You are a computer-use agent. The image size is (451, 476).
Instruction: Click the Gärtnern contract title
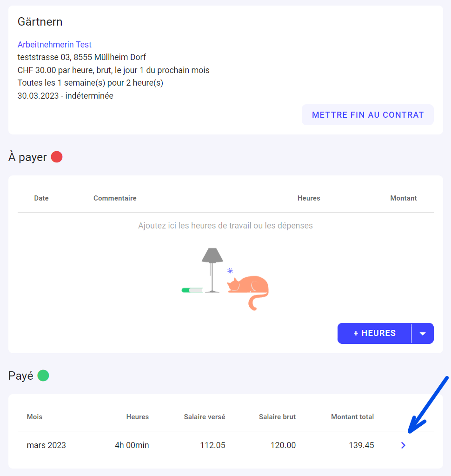point(40,22)
